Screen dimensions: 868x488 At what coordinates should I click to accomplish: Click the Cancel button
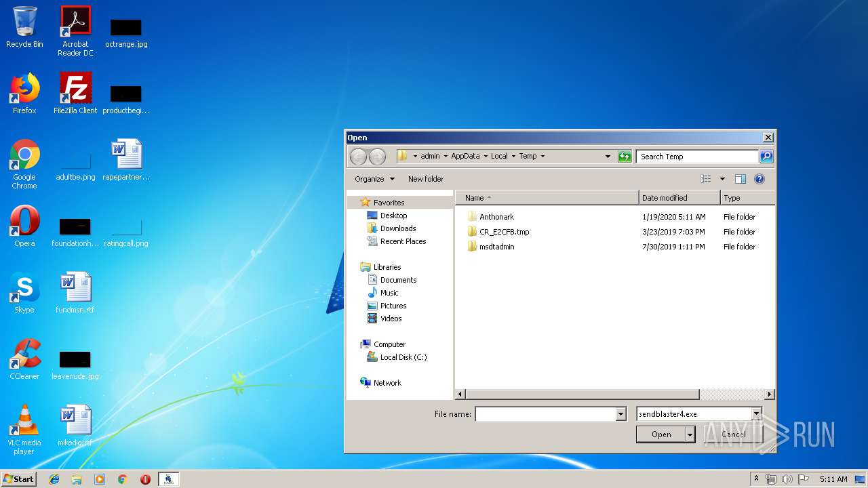coord(734,434)
